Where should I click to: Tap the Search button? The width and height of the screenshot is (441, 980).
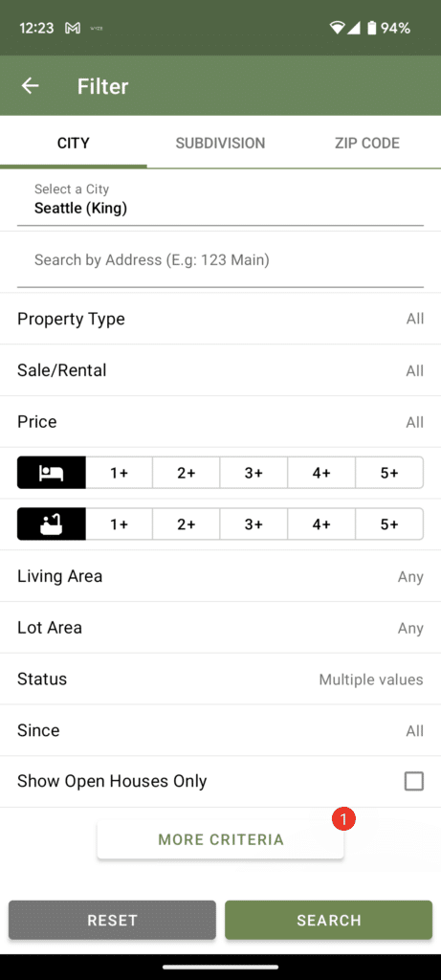click(x=328, y=920)
